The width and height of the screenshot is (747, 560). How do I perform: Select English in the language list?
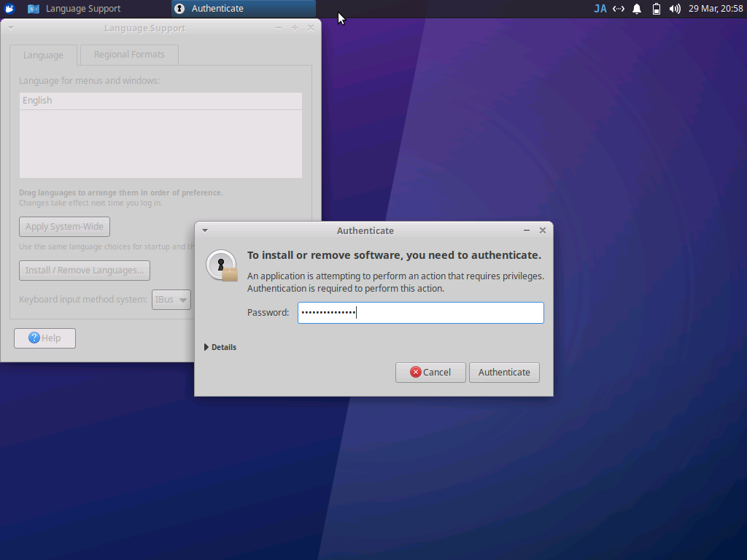click(160, 101)
